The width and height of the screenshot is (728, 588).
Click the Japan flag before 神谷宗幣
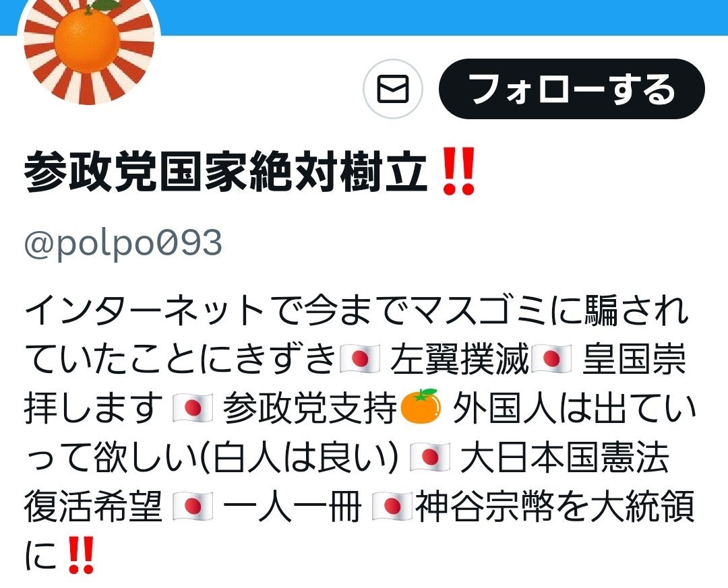[392, 507]
